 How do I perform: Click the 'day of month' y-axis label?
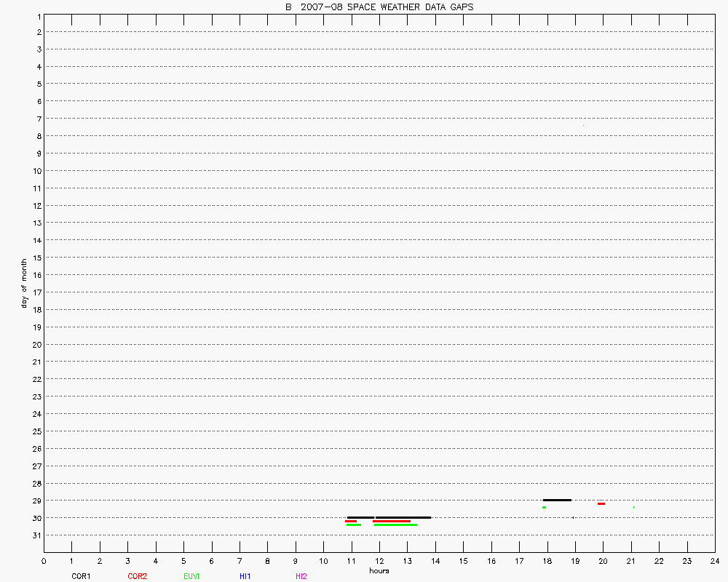(24, 283)
